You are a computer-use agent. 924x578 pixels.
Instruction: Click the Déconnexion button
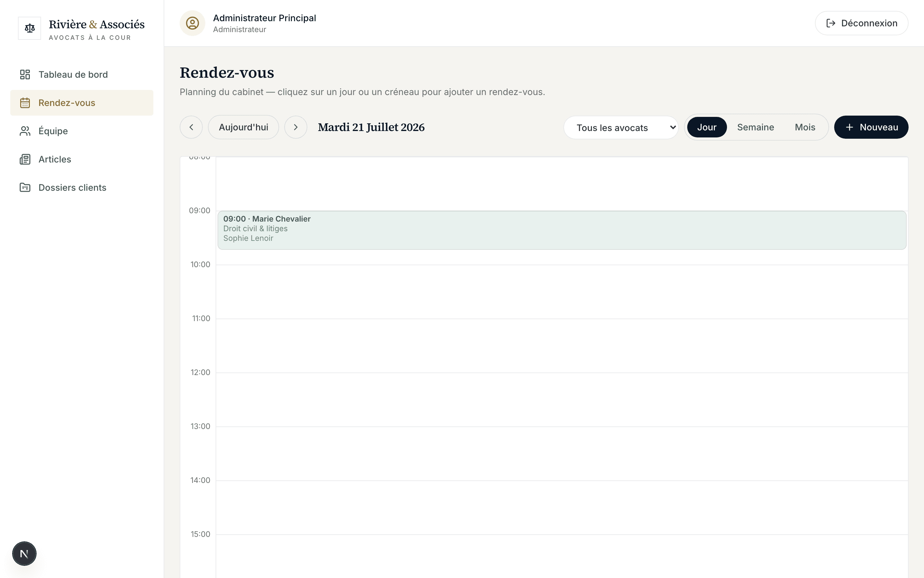click(862, 23)
